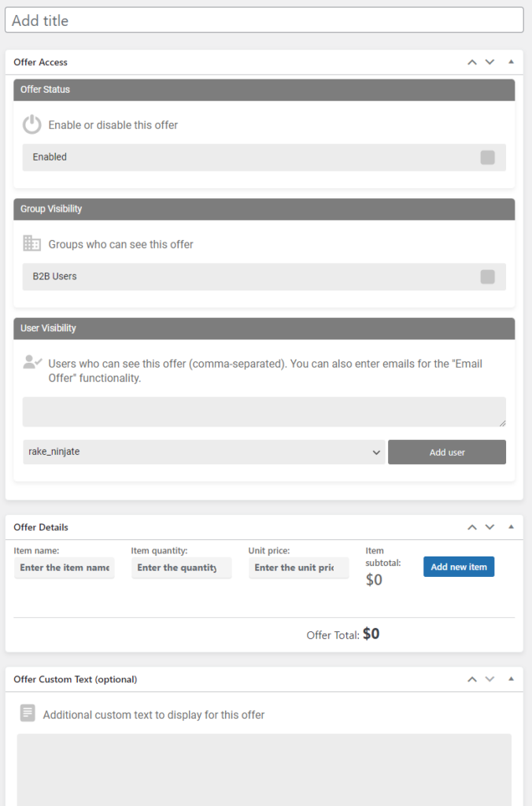Focus the Add title field
The image size is (532, 806).
tap(264, 20)
